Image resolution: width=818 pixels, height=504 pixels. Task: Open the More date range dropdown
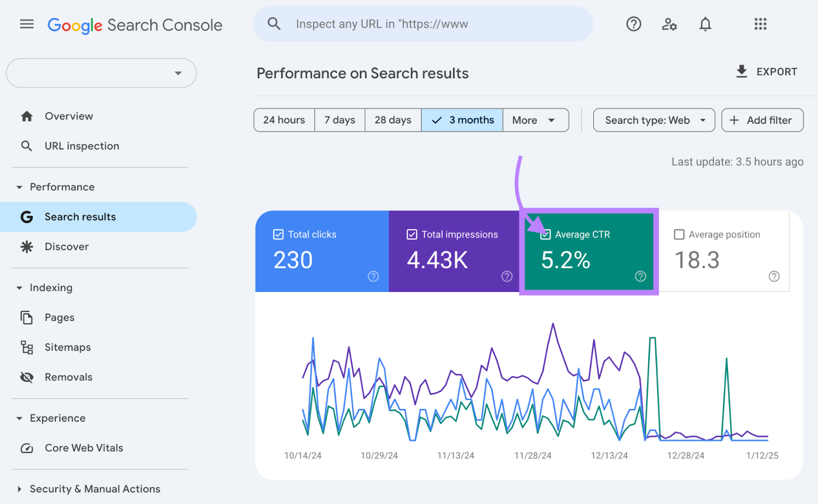pyautogui.click(x=535, y=120)
